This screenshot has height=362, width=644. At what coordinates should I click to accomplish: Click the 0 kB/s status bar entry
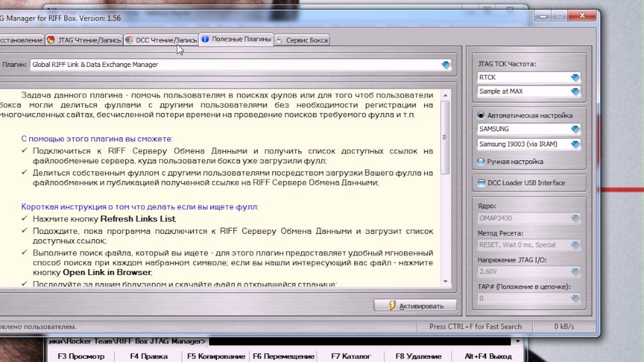coord(564,326)
